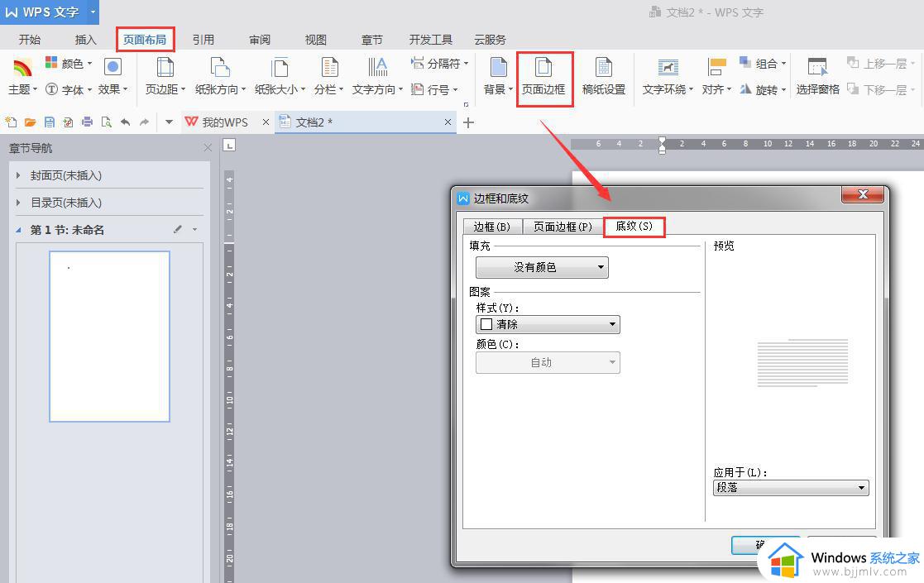Switch to 页面边框(P) tab in dialog
This screenshot has height=583, width=924.
pyautogui.click(x=563, y=227)
